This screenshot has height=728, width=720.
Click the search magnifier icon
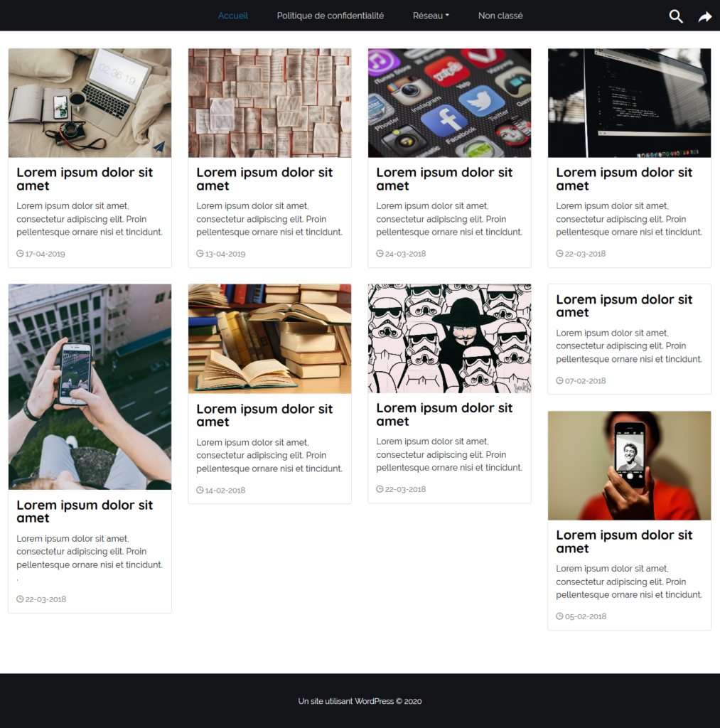click(x=675, y=16)
